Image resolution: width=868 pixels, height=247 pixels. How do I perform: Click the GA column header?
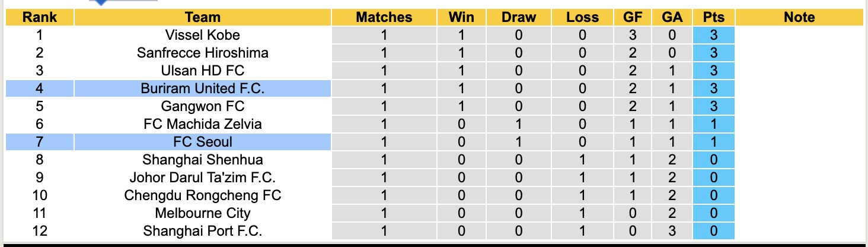pyautogui.click(x=672, y=17)
